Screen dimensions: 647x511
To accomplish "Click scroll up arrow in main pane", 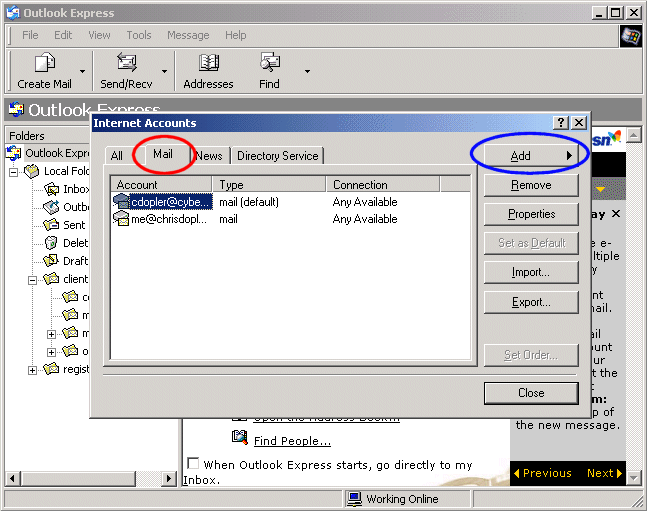I will pyautogui.click(x=634, y=135).
